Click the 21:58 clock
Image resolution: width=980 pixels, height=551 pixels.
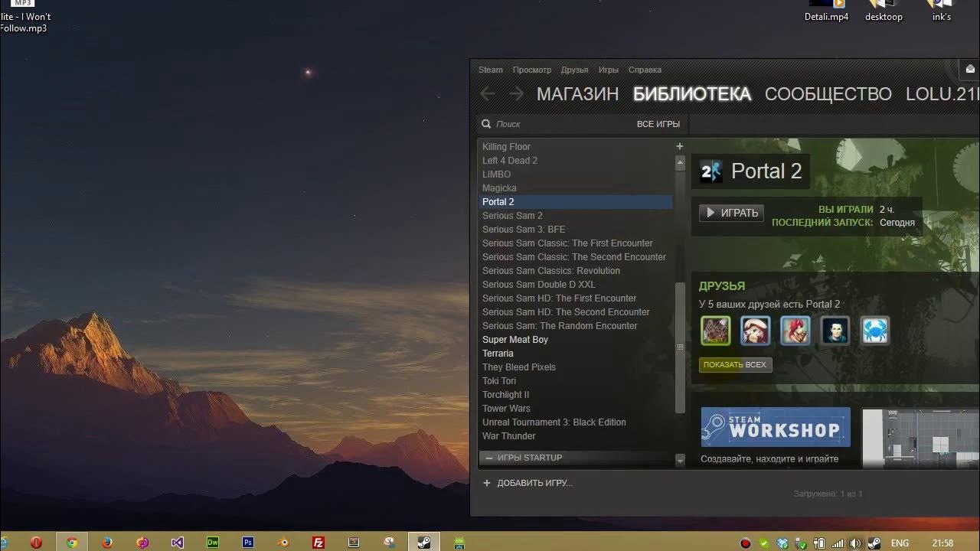(x=943, y=543)
